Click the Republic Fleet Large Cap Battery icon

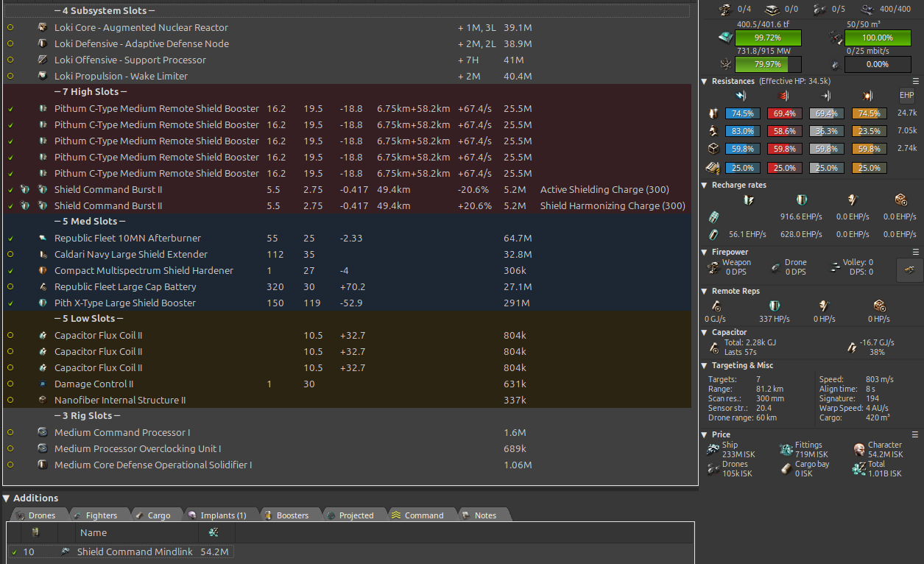(x=43, y=286)
